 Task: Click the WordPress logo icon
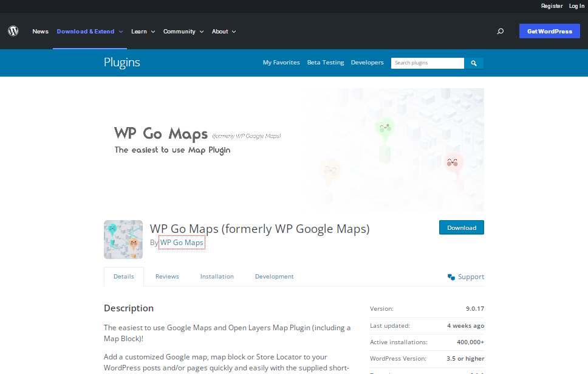coord(13,31)
